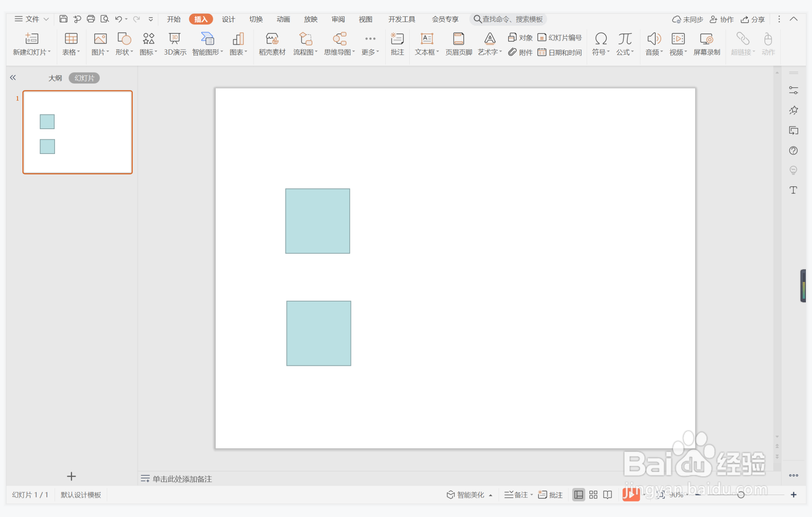Insert Date and Time (日期和时间)
The height and width of the screenshot is (517, 812).
(x=560, y=52)
